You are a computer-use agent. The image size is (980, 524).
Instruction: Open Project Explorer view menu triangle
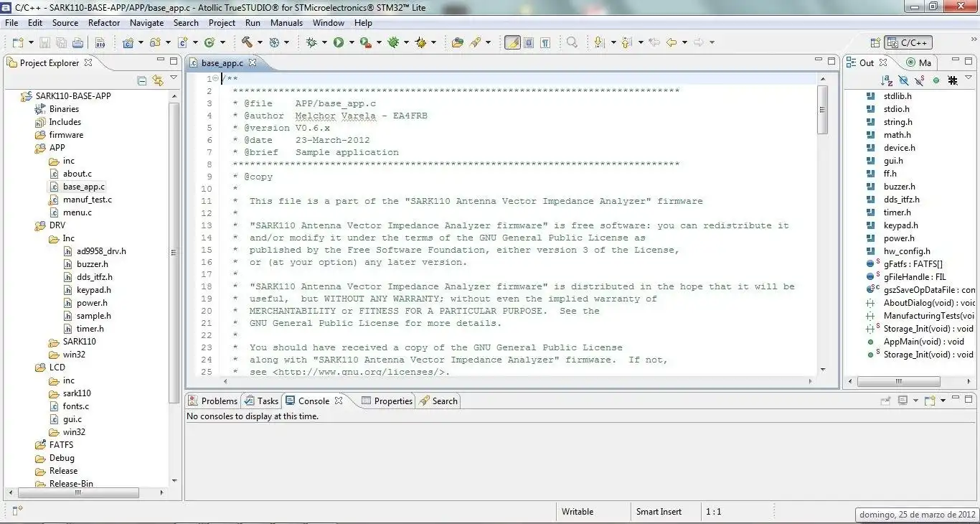pos(174,78)
